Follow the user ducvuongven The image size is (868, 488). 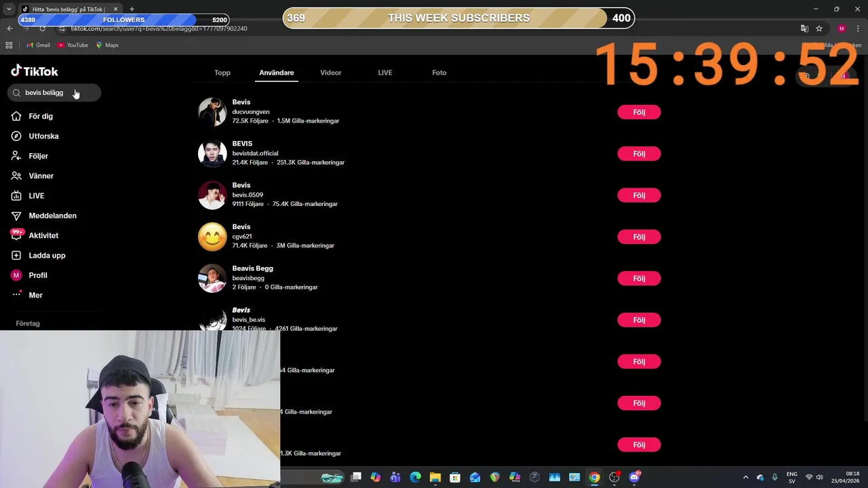(x=639, y=112)
